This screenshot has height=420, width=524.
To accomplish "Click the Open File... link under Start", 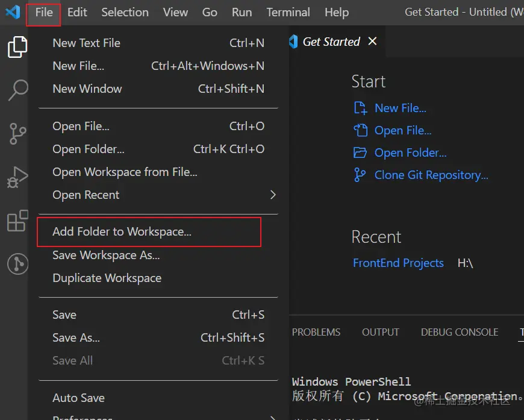I will click(403, 130).
